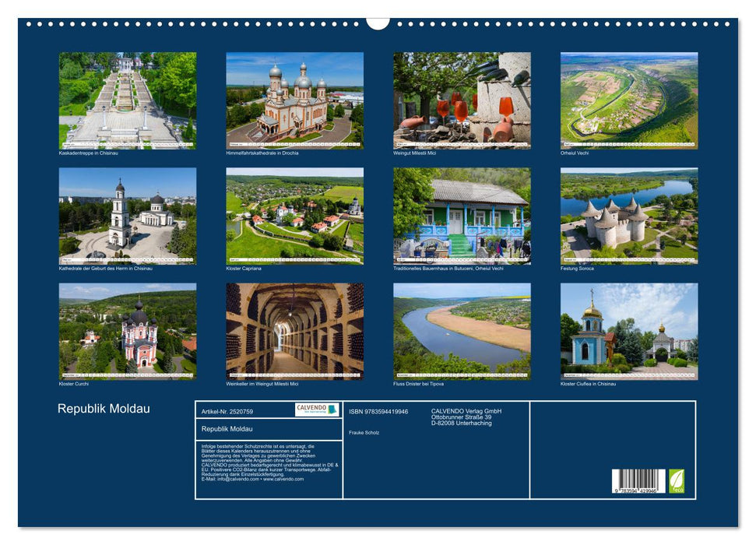Click the 'Kathedrale der Geburt des Herrn in Chisinau' caption
The height and width of the screenshot is (545, 756).
pyautogui.click(x=106, y=268)
